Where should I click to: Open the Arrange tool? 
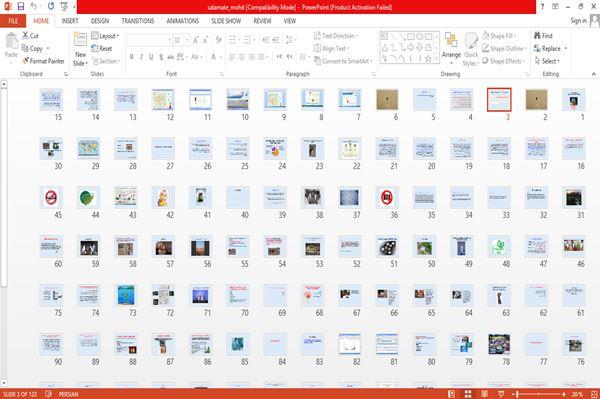pos(451,48)
